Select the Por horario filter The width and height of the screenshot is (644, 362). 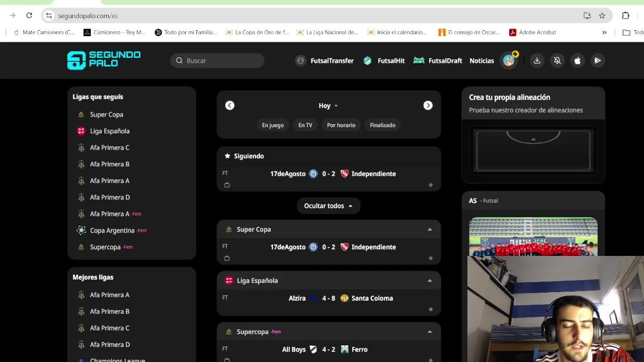[341, 125]
